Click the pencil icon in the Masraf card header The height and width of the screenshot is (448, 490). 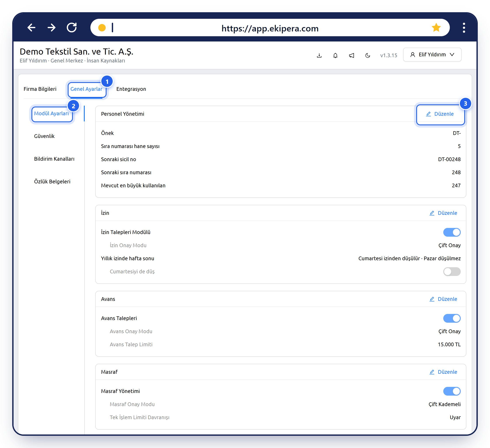click(x=432, y=372)
